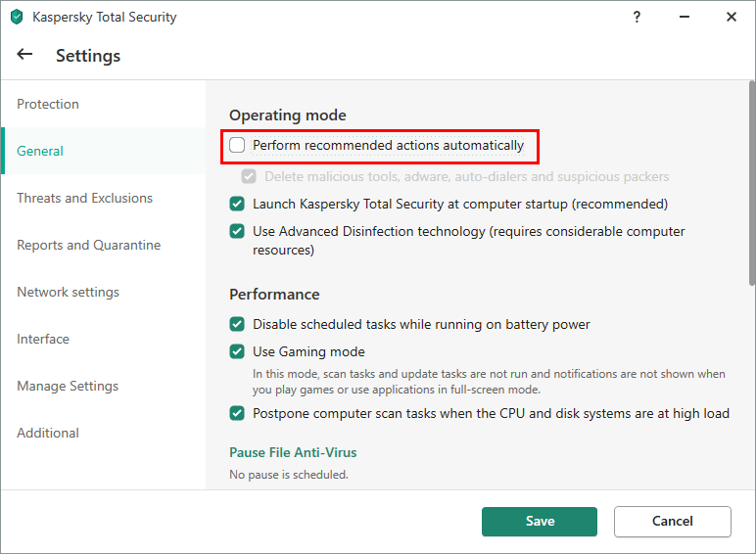The image size is (756, 554).
Task: Click the vertical scrollbar in settings pane
Action: [751, 186]
